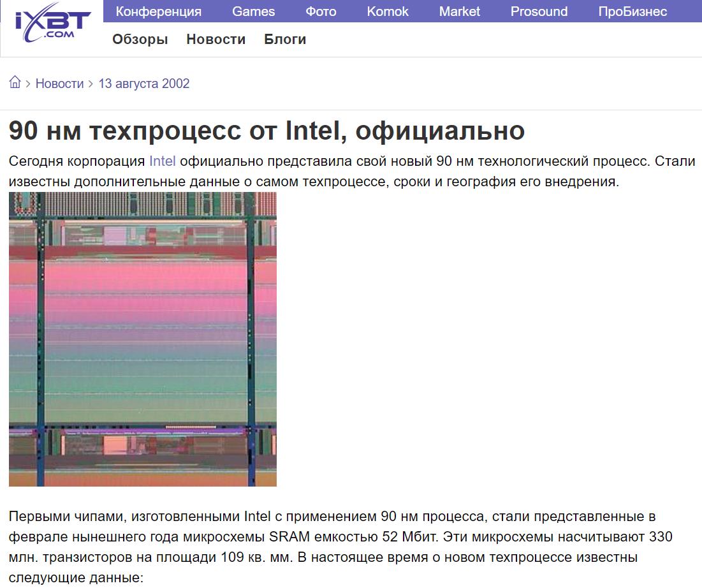Image resolution: width=702 pixels, height=588 pixels.
Task: Switch to Обзоры in main navigation
Action: click(140, 40)
